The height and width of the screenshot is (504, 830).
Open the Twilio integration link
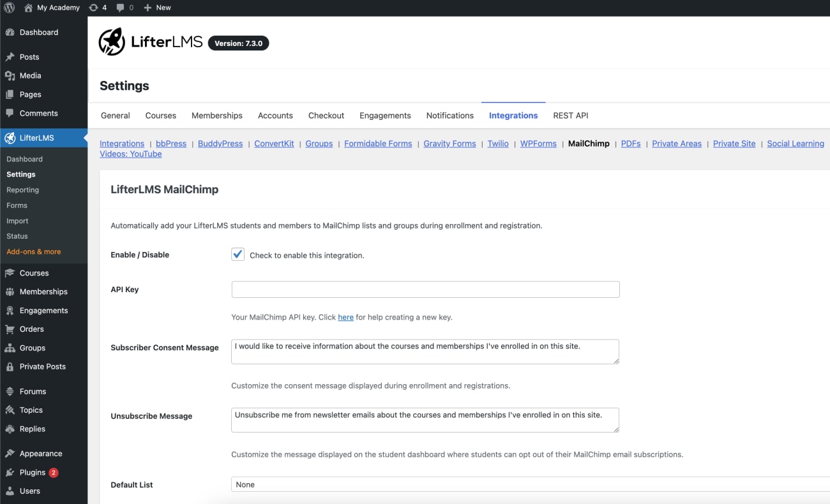tap(498, 144)
